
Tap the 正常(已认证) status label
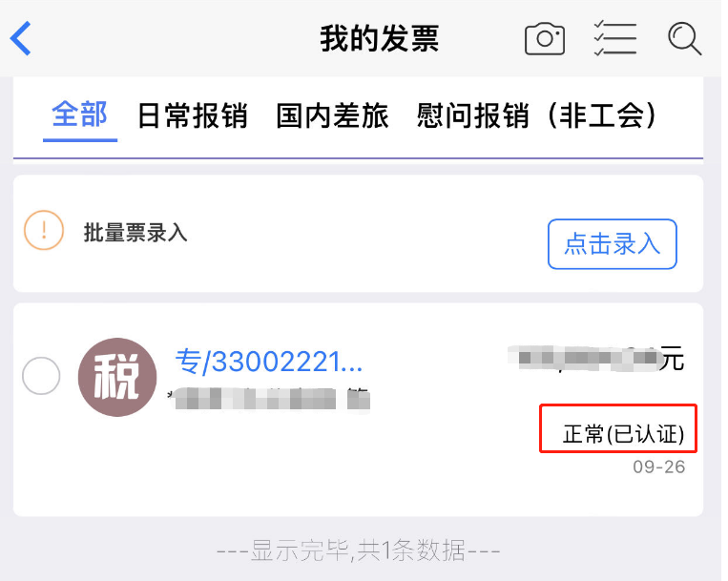pos(623,434)
